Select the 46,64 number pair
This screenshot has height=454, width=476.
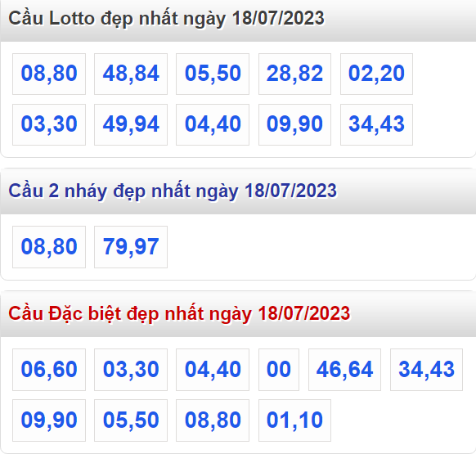coord(344,370)
